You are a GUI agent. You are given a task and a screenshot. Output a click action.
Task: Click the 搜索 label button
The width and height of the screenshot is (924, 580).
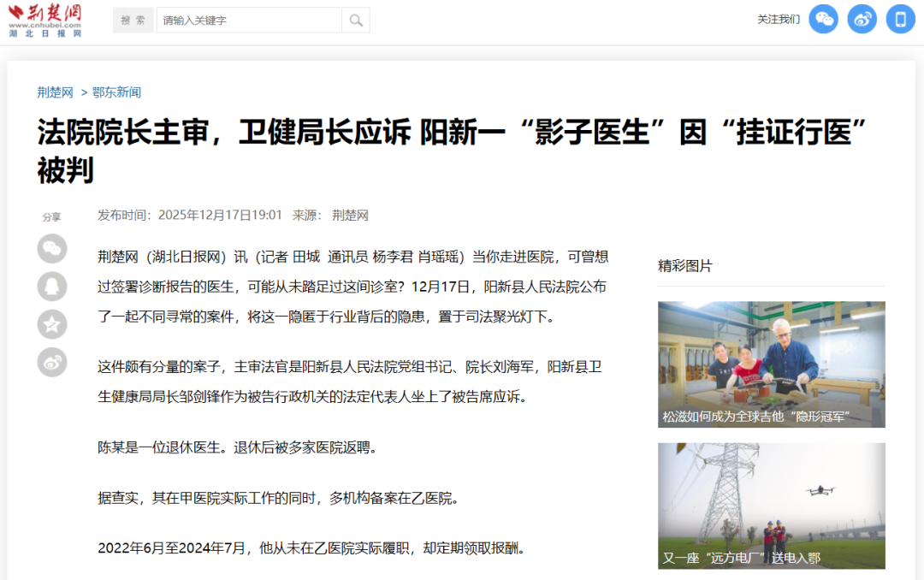(133, 20)
